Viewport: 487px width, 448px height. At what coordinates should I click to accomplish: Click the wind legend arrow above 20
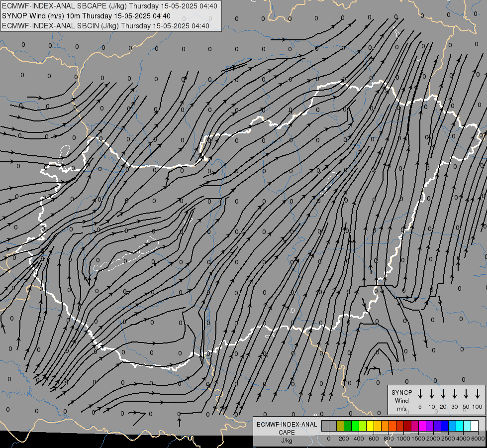[x=443, y=394]
